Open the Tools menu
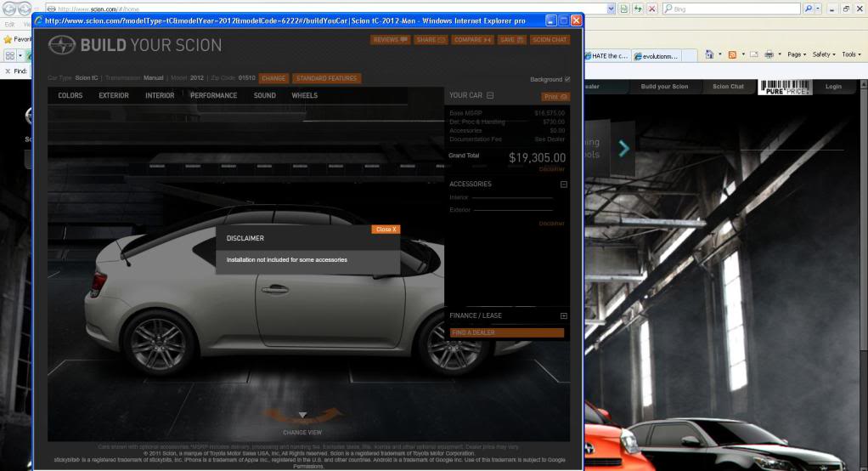The width and height of the screenshot is (868, 471). pyautogui.click(x=851, y=54)
